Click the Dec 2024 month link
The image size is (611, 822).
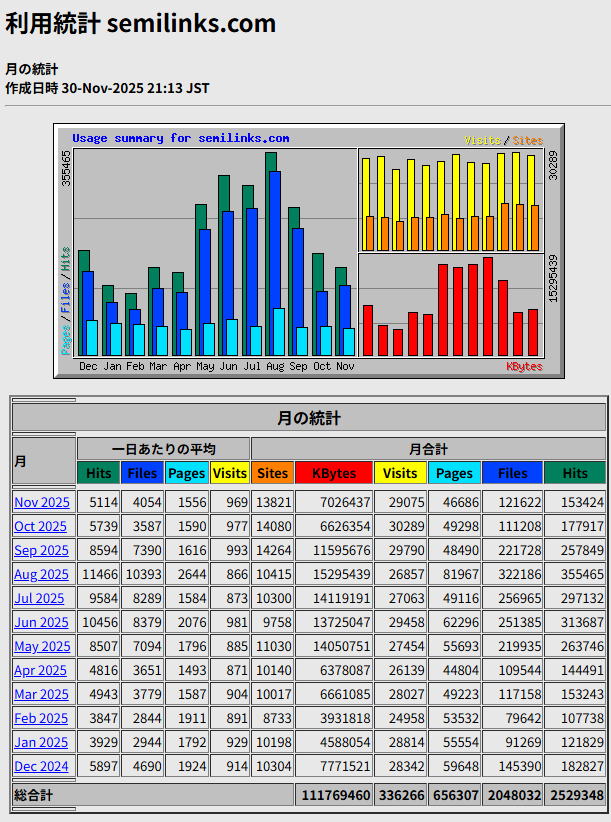(41, 766)
